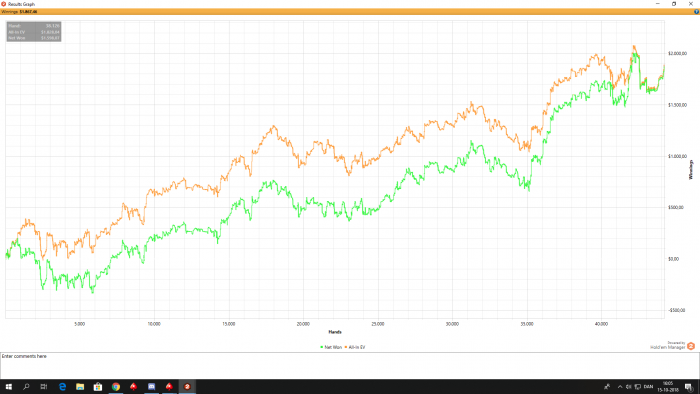Switch the DAN keyboard language indicator
Screen dimensions: 700x394
tap(648, 387)
